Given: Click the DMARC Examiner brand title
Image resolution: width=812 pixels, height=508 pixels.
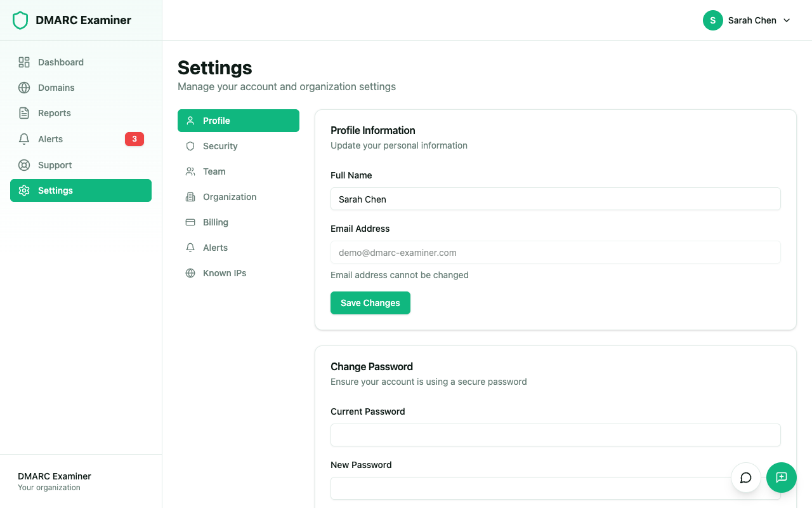Looking at the screenshot, I should click(83, 20).
